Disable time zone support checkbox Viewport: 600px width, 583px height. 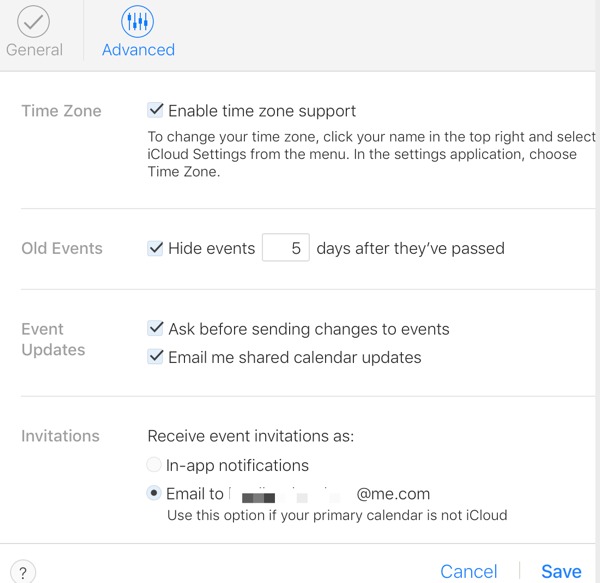click(x=155, y=110)
